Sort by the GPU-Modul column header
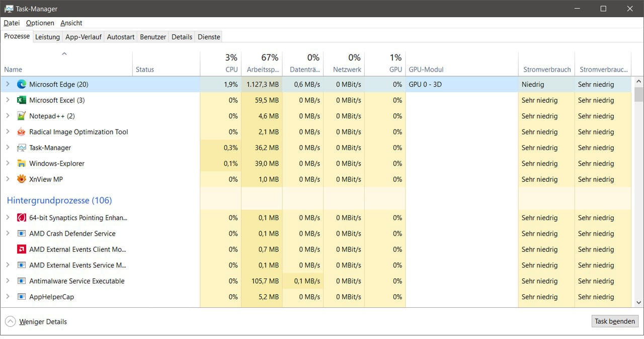The width and height of the screenshot is (644, 339). 462,63
